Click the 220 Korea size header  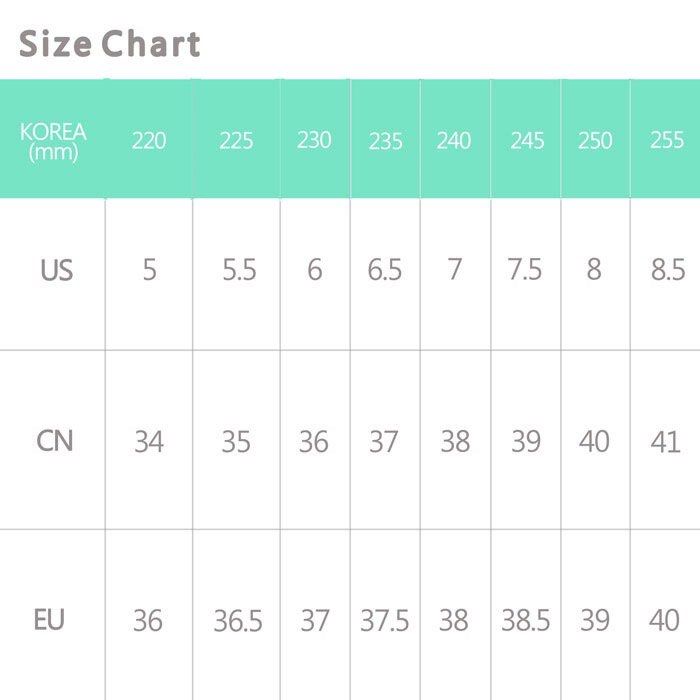pos(149,141)
